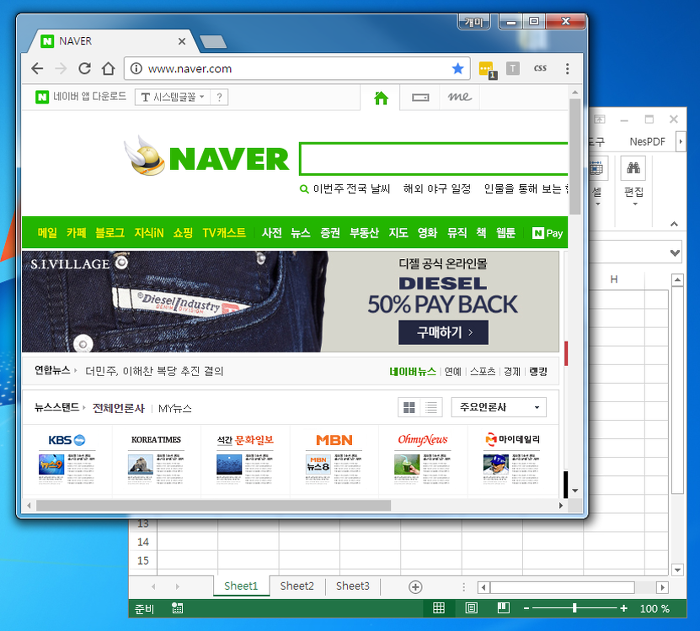Click the gray T extension icon
Screen dimensions: 700x631
pyautogui.click(x=512, y=68)
